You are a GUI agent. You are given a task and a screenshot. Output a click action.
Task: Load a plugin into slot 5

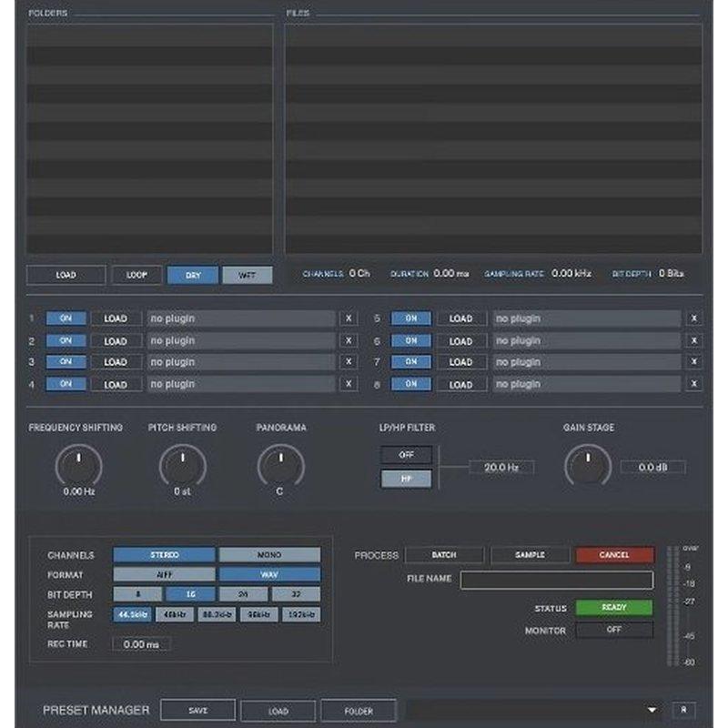(461, 318)
